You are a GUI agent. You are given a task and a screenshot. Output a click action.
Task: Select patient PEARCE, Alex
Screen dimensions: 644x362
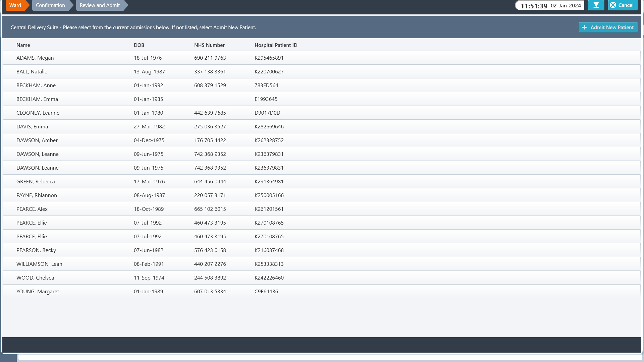coord(322,209)
